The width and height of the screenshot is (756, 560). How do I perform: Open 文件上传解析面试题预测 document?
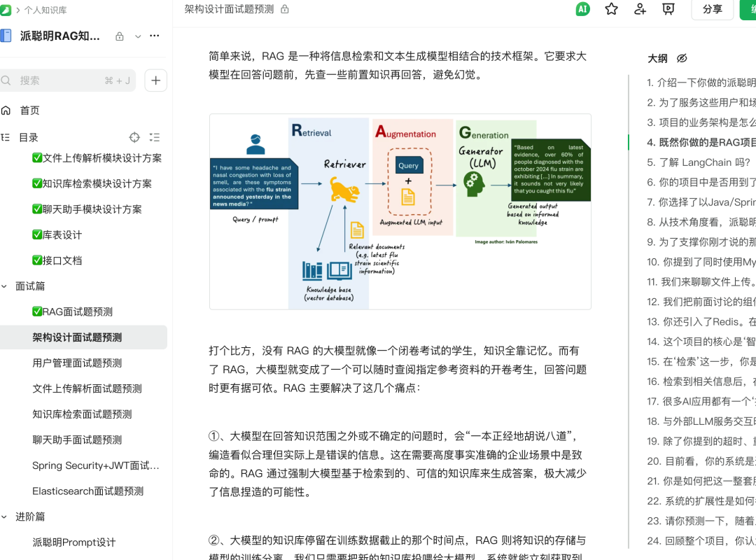[87, 388]
